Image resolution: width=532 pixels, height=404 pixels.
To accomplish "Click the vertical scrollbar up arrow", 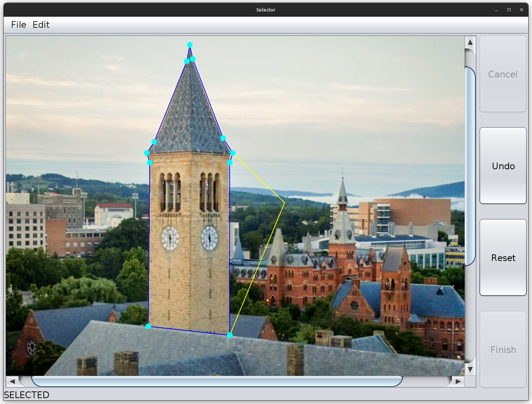I will click(x=470, y=42).
